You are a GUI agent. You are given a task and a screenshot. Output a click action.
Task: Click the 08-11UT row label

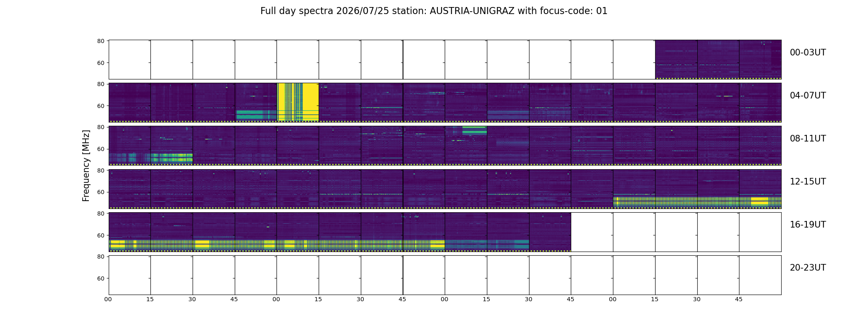[x=808, y=139]
